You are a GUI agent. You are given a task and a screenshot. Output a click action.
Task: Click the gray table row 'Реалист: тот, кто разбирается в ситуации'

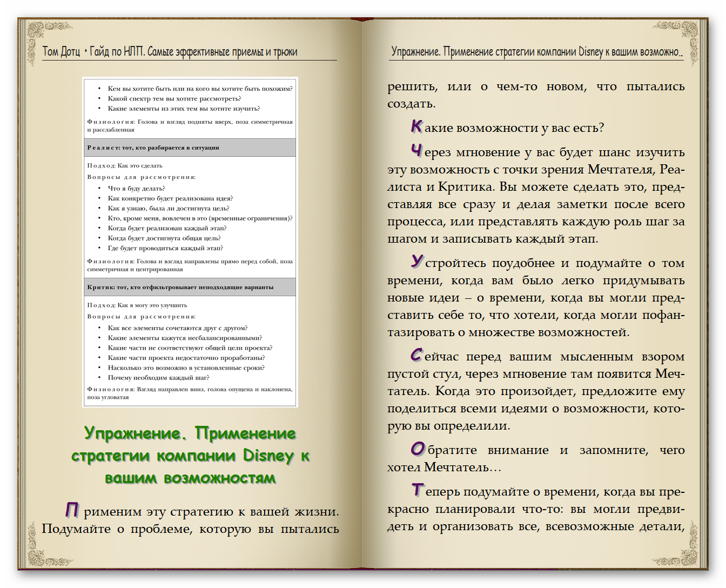click(190, 148)
